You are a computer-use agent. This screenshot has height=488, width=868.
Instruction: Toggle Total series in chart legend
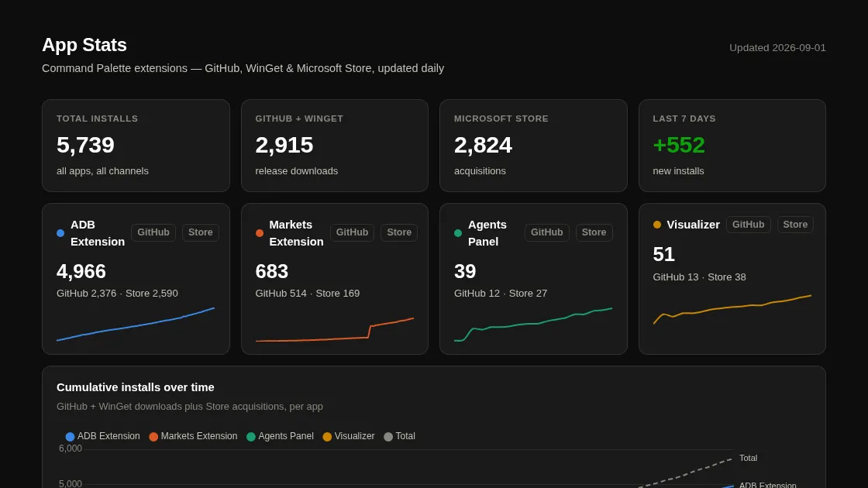(x=400, y=436)
